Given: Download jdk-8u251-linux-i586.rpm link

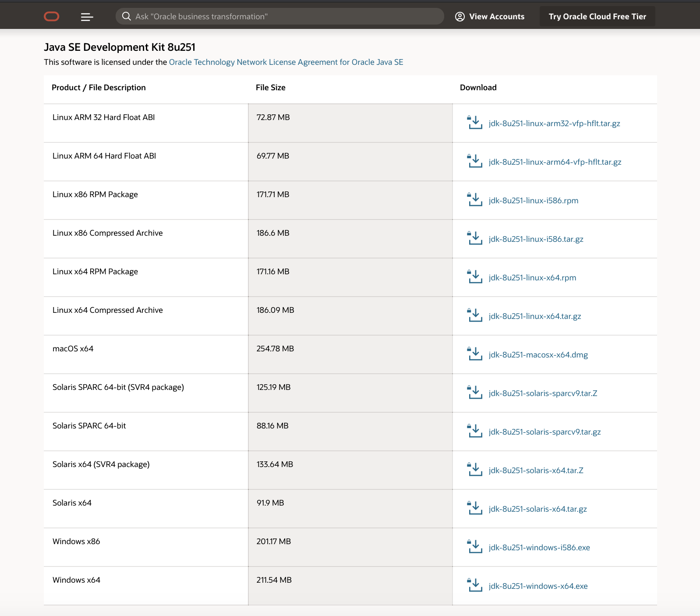Looking at the screenshot, I should pyautogui.click(x=534, y=201).
